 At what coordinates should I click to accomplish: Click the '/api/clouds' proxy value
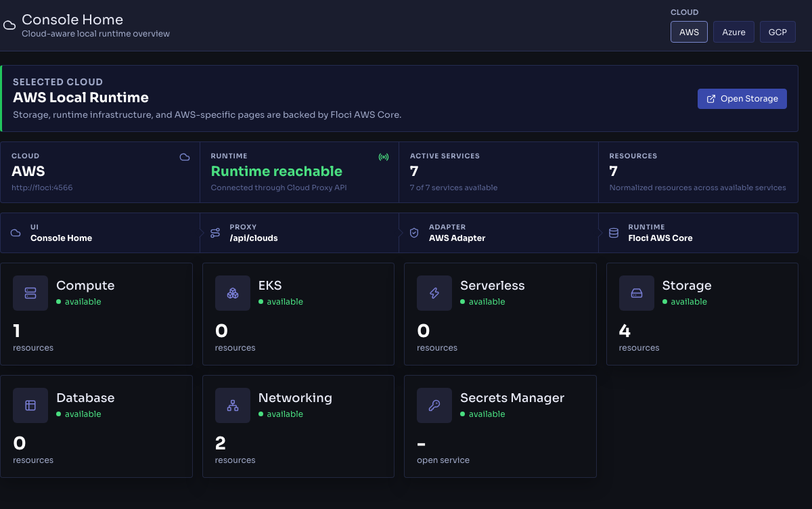pyautogui.click(x=254, y=238)
